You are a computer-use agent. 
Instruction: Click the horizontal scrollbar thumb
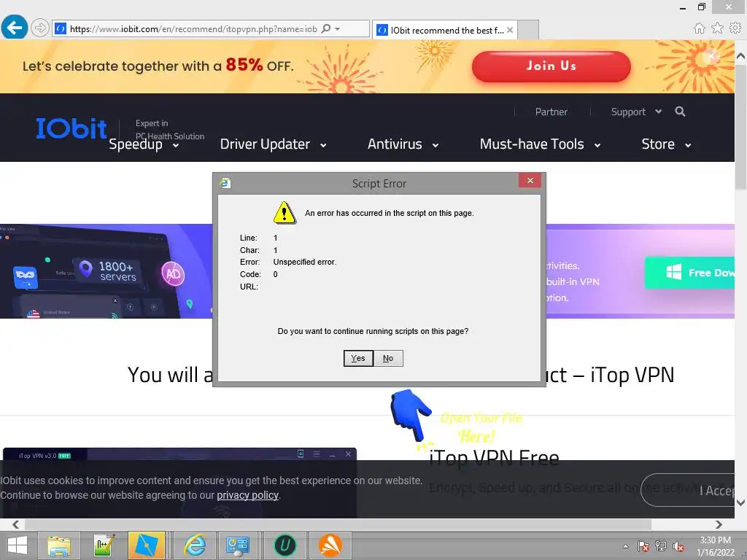click(338, 524)
